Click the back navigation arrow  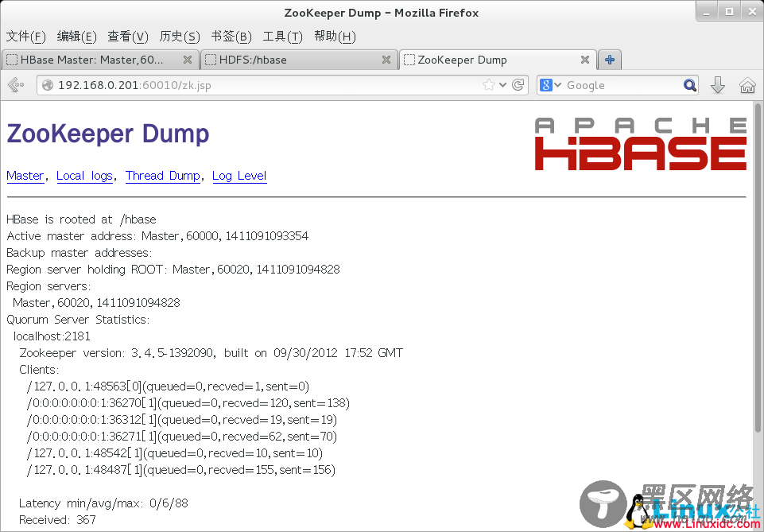point(16,85)
